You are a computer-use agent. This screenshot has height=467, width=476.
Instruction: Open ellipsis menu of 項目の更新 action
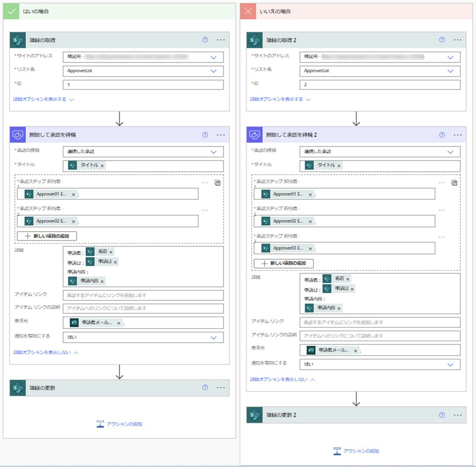(221, 388)
